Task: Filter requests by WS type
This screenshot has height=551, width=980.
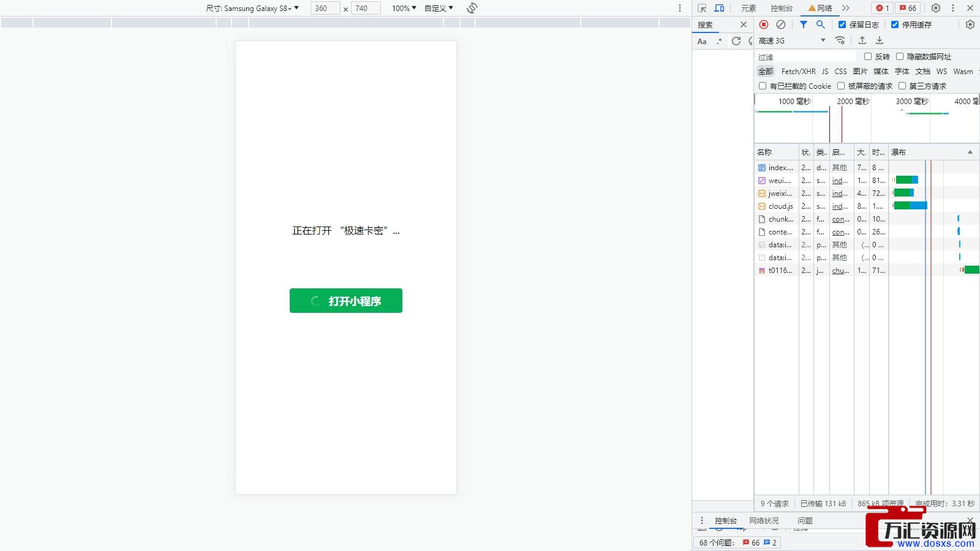Action: coord(941,71)
